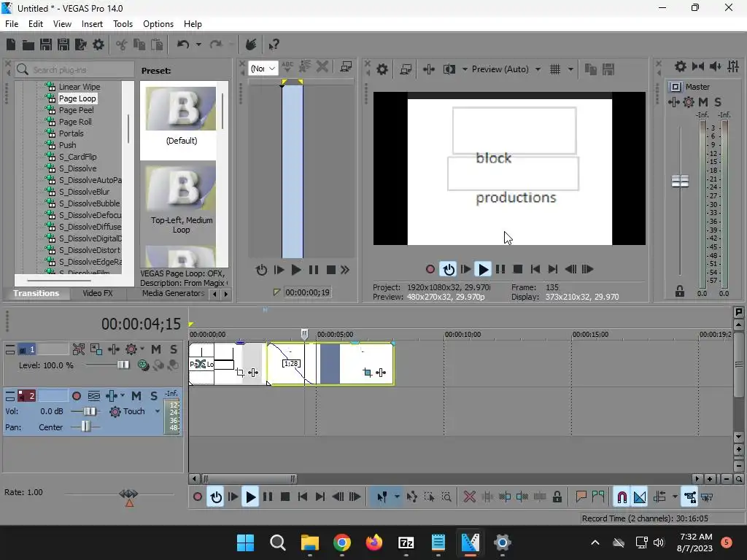Open Touch automation mode dropdown
This screenshot has height=560, width=747.
(158, 411)
